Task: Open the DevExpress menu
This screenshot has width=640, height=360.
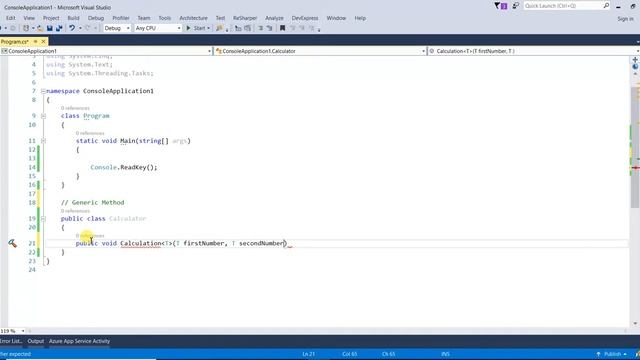Action: [x=305, y=18]
